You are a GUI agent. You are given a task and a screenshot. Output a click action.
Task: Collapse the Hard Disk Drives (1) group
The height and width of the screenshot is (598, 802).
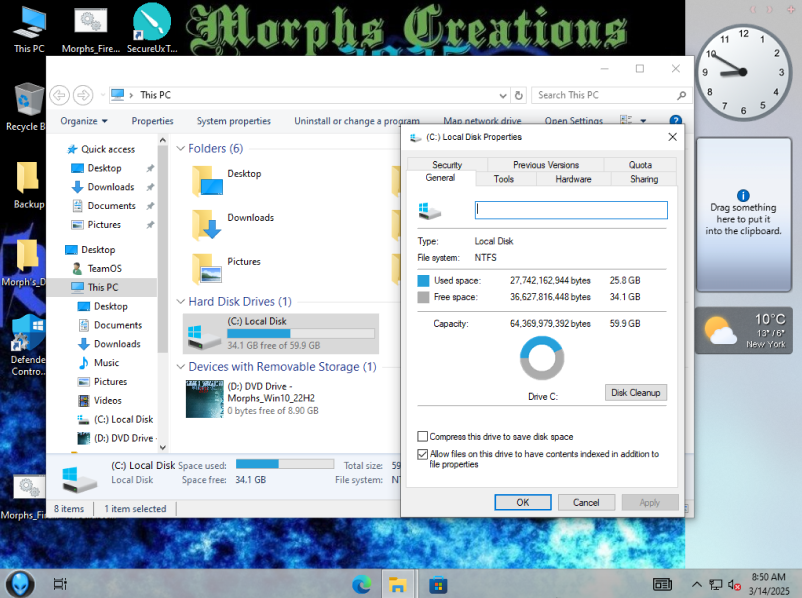pos(181,301)
